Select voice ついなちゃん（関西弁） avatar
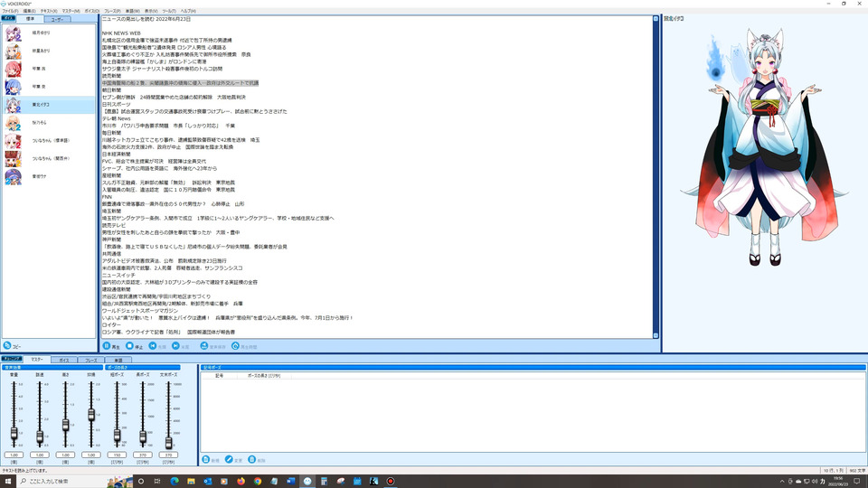Image resolution: width=868 pixels, height=488 pixels. coord(14,159)
